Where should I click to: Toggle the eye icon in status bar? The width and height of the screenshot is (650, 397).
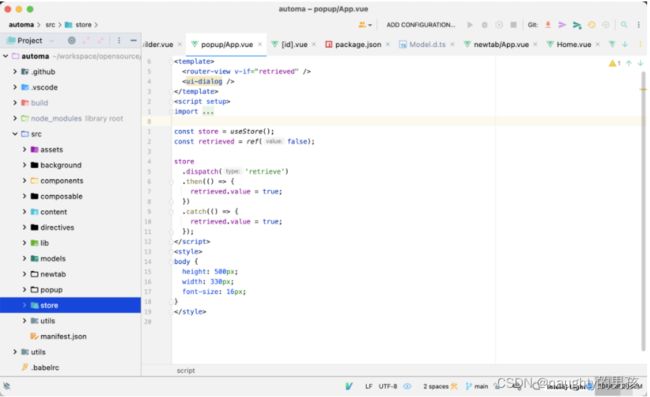point(407,386)
